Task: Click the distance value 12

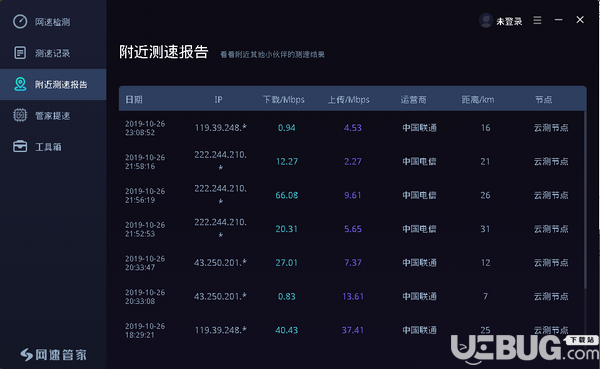Action: (x=486, y=263)
